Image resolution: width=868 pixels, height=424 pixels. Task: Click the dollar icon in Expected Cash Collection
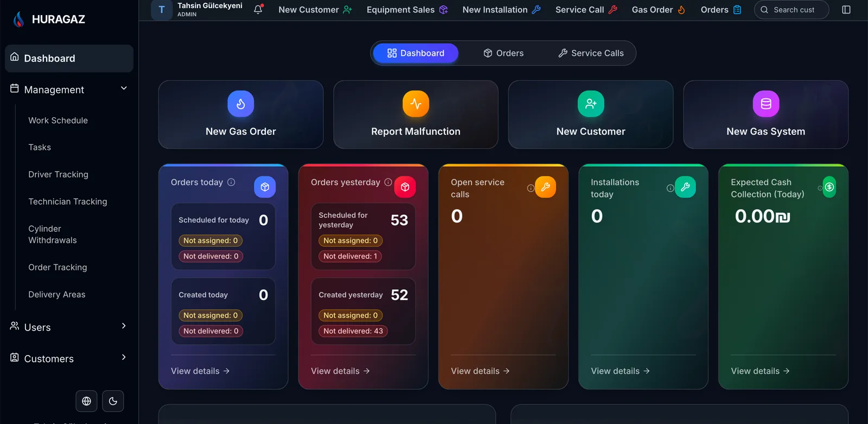click(x=829, y=187)
